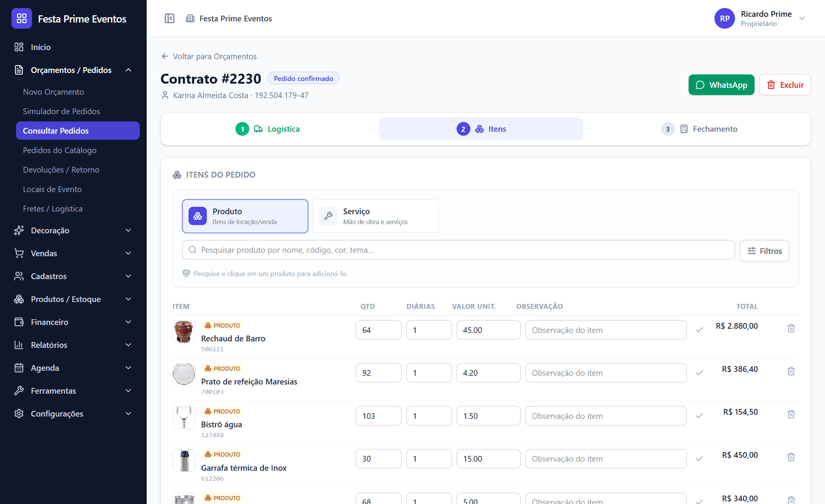
Task: Click the Produtos / Estoque boxes icon
Action: [x=19, y=299]
